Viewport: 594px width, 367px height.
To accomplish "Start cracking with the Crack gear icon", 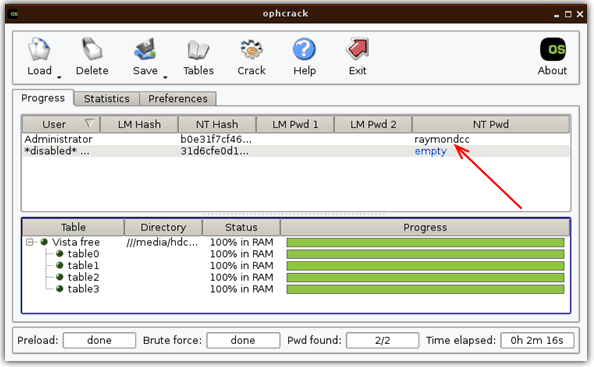I will pyautogui.click(x=251, y=49).
